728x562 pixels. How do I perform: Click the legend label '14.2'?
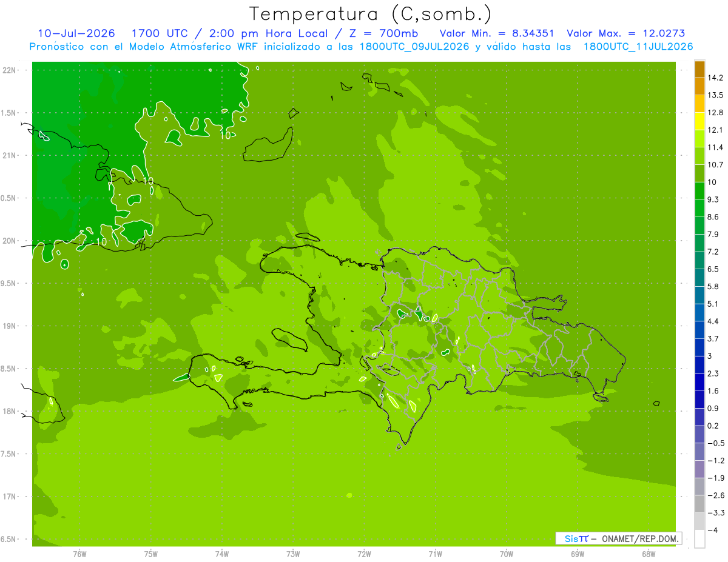(x=715, y=78)
